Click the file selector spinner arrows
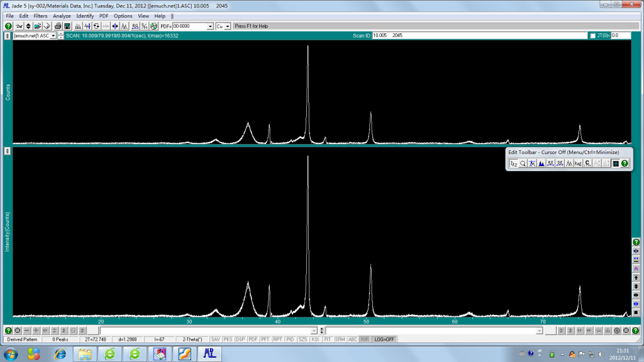This screenshot has width=644, height=362. pos(61,36)
